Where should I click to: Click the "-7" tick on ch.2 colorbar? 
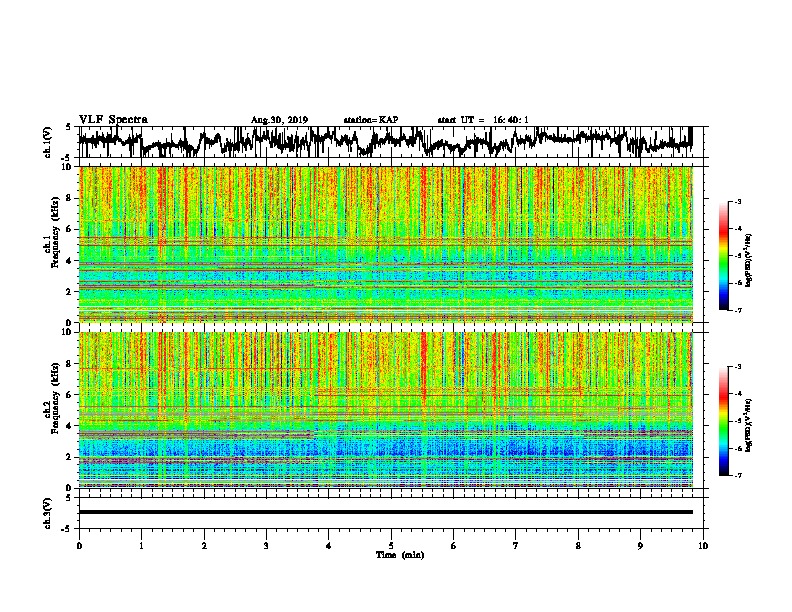point(737,475)
